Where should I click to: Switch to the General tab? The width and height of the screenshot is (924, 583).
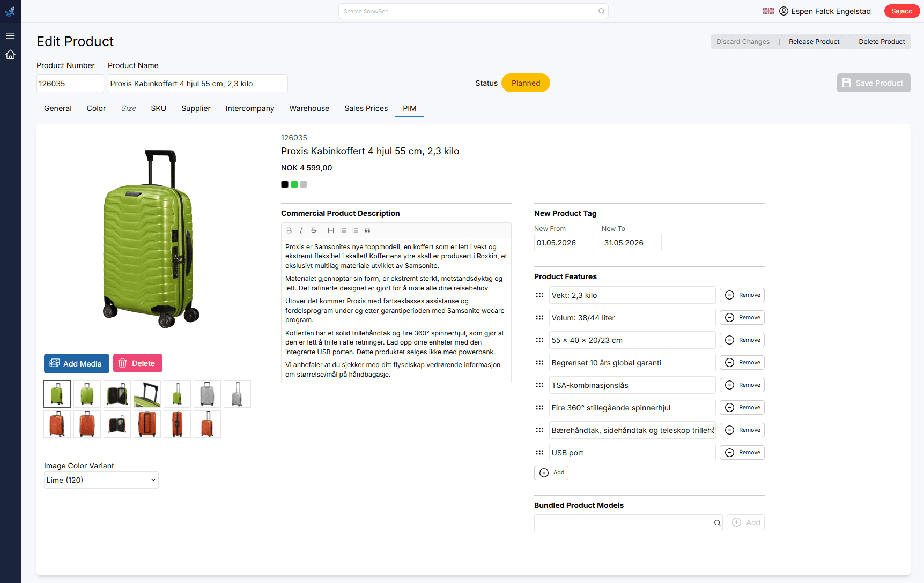(x=58, y=108)
